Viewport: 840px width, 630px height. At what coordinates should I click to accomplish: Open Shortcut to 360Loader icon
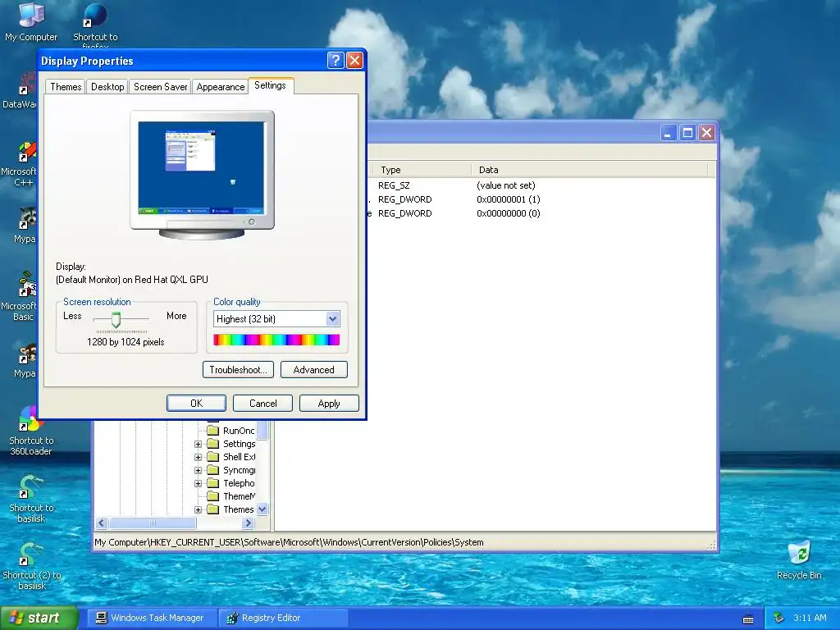pyautogui.click(x=31, y=430)
